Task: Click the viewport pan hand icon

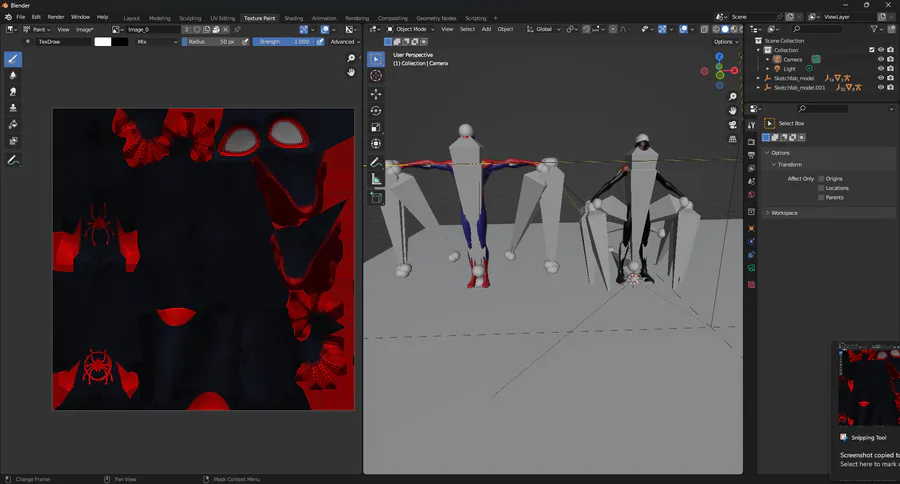Action: coord(732,110)
